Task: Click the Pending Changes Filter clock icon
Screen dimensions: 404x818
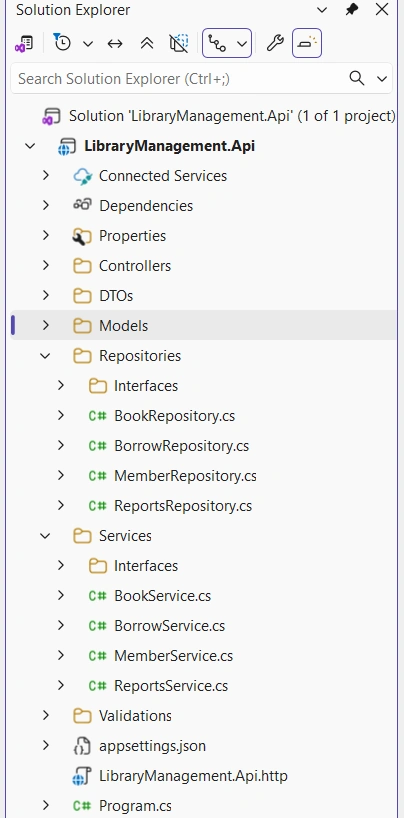Action: pyautogui.click(x=62, y=43)
